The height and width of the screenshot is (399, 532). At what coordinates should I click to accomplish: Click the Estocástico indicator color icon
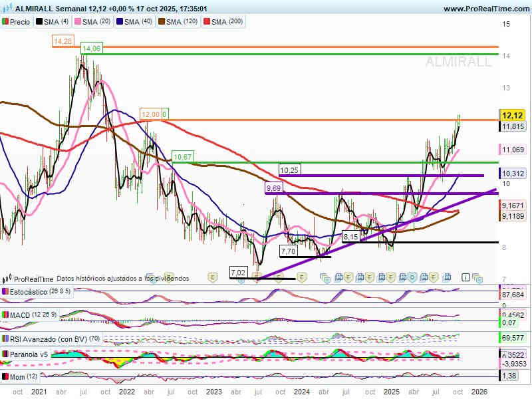[x=6, y=291]
